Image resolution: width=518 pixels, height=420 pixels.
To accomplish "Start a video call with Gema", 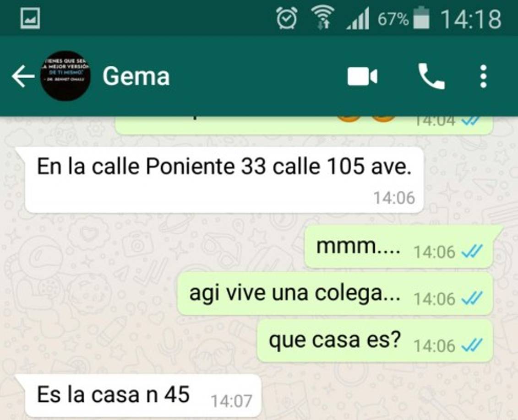I will (362, 76).
